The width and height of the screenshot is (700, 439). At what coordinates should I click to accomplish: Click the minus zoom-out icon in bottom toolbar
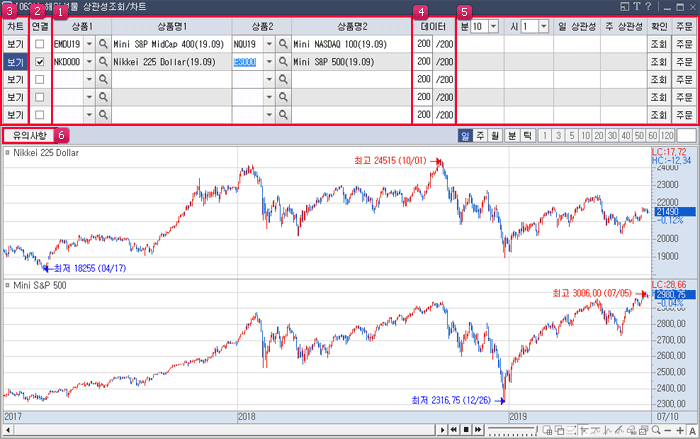[x=668, y=430]
